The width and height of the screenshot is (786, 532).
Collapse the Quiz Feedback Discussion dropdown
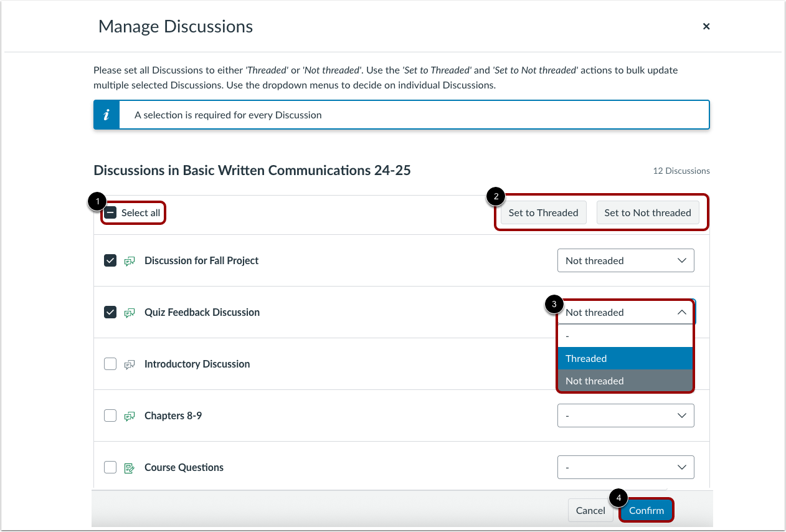coord(681,312)
